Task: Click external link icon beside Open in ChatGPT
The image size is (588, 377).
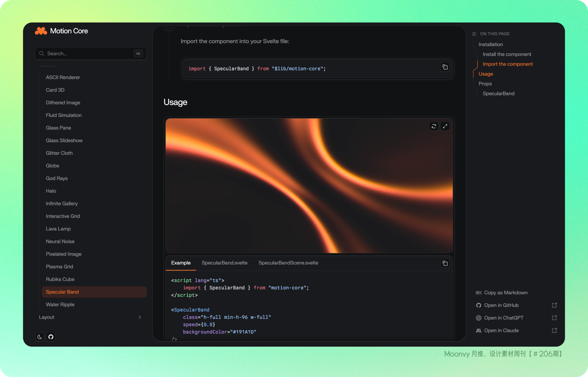Action: pos(554,318)
